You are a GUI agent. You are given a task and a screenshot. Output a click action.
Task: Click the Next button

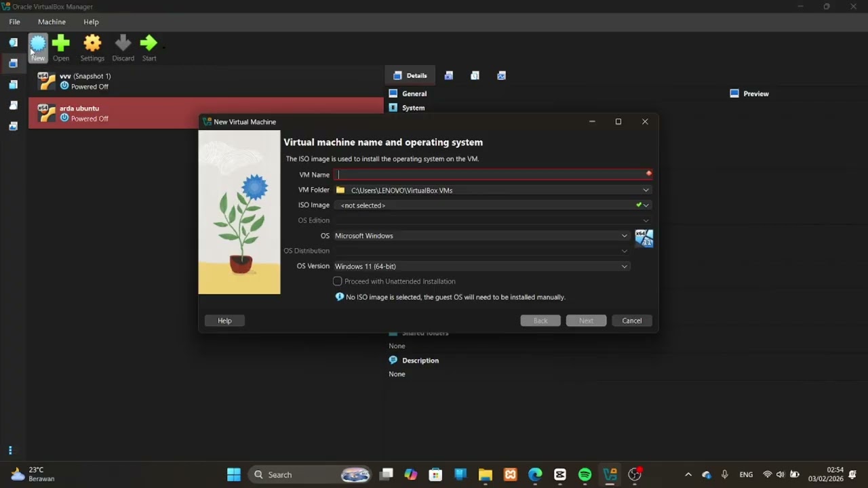pos(586,321)
